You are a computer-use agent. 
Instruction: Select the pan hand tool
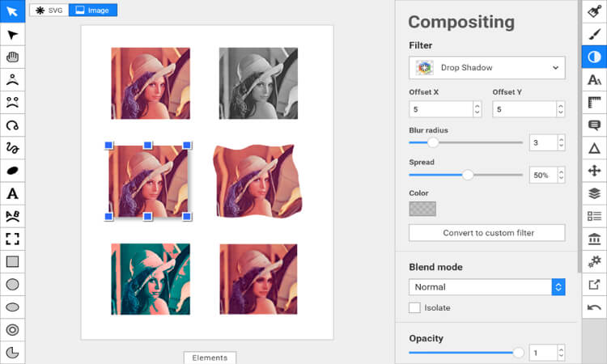pyautogui.click(x=12, y=57)
